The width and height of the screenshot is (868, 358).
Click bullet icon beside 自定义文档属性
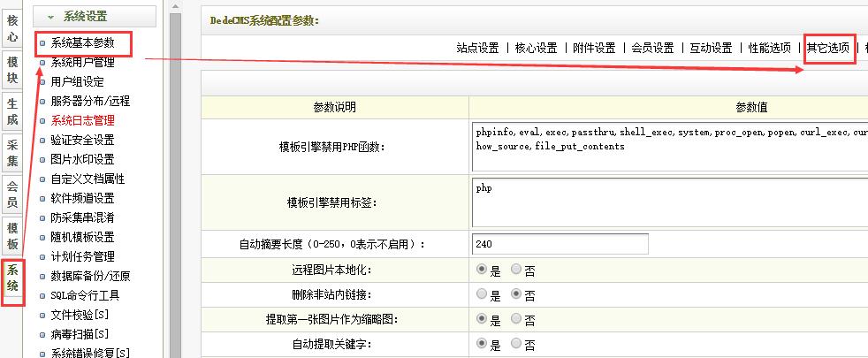click(42, 179)
